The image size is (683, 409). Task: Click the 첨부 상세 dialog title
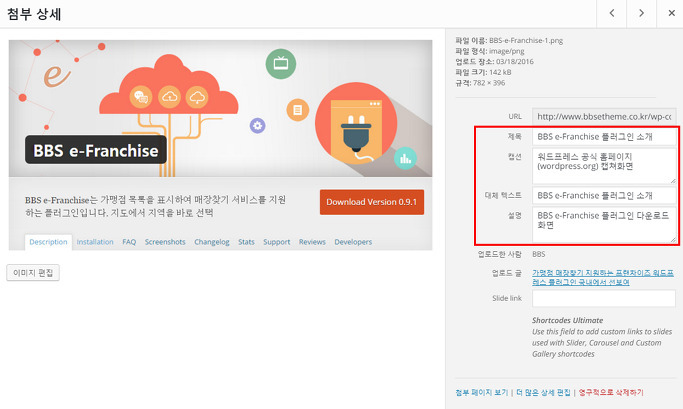pos(34,14)
